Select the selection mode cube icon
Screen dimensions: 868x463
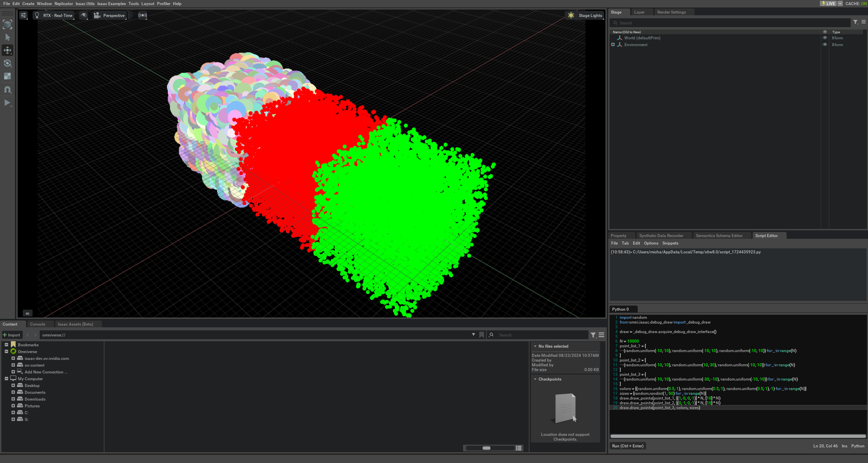(x=7, y=24)
